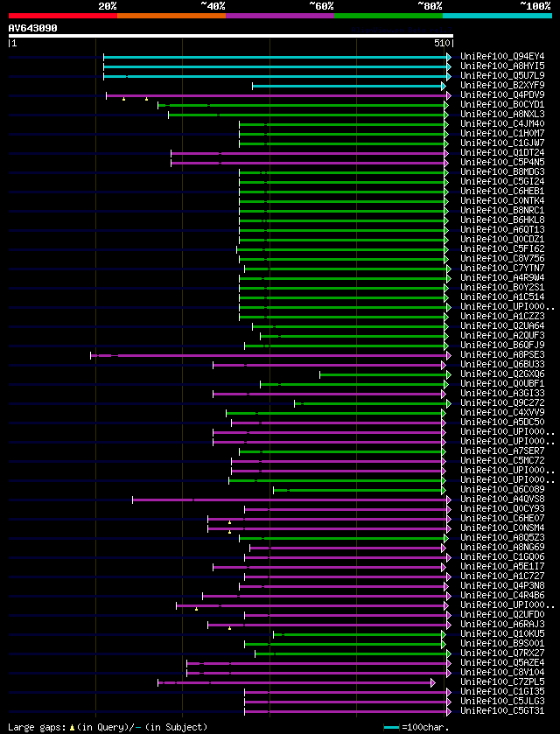This screenshot has width=560, height=734.
Task: Click the purple alignment bar for C7ZPL5
Action: tap(295, 683)
